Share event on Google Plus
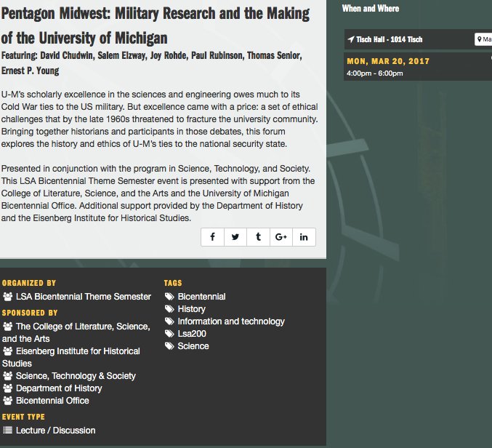Screen dimensions: 492x448 pos(281,237)
